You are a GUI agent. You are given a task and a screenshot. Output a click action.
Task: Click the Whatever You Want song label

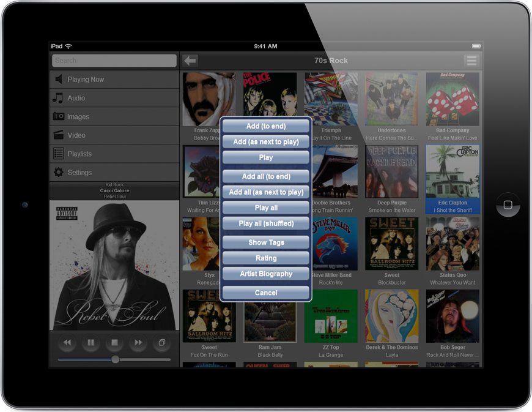[453, 283]
